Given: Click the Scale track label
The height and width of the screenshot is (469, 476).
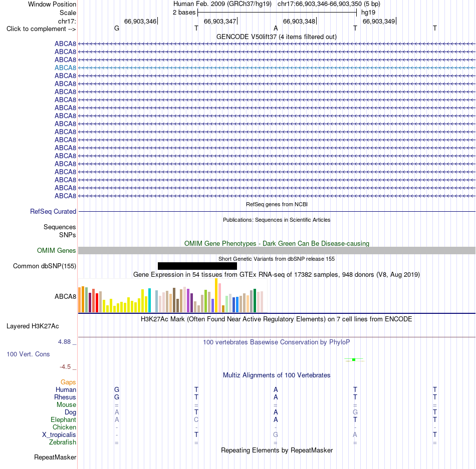Looking at the screenshot, I should [68, 13].
